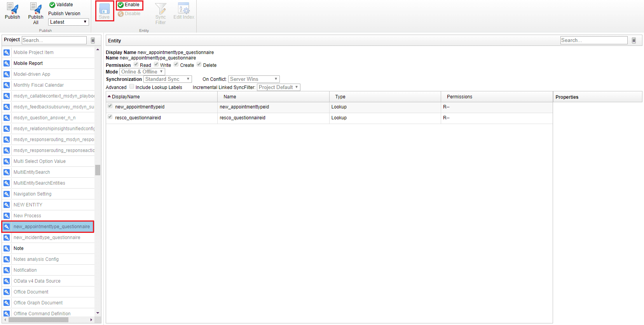Click the Publish rocket icon
Viewport: 644px width, 325px height.
point(12,9)
